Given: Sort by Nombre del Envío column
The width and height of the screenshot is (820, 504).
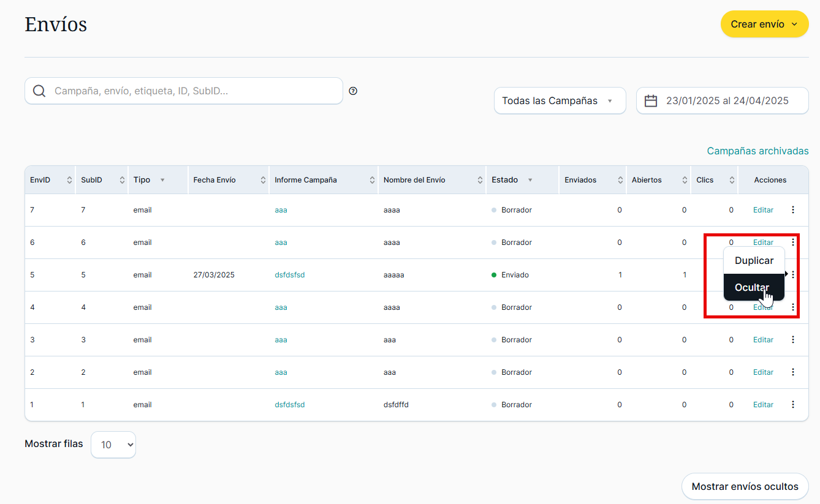Looking at the screenshot, I should click(x=480, y=180).
